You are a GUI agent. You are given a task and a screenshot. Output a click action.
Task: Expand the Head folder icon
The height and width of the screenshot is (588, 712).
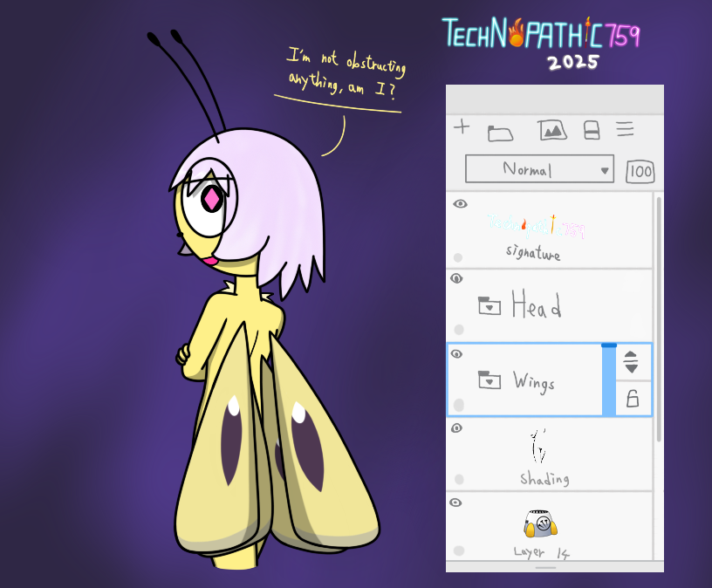tap(489, 305)
